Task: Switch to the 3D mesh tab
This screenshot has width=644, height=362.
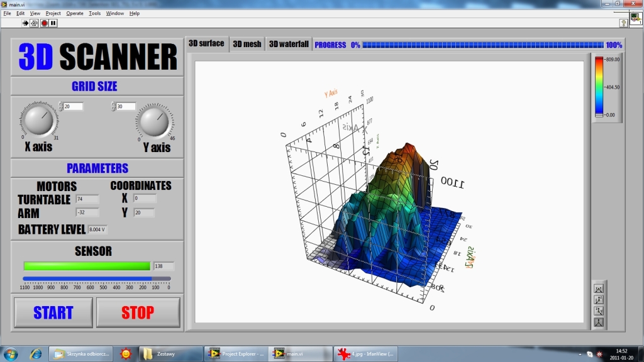Action: [247, 45]
